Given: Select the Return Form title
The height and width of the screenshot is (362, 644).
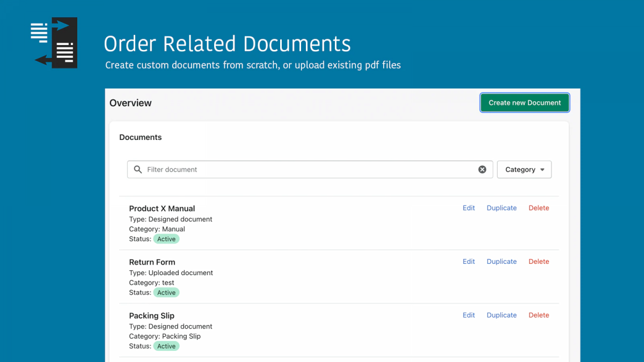Looking at the screenshot, I should coord(152,262).
